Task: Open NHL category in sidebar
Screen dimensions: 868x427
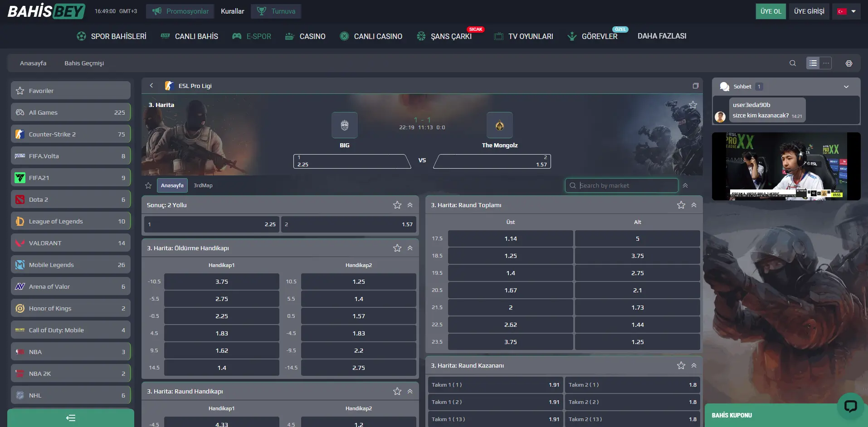Action: pos(71,395)
